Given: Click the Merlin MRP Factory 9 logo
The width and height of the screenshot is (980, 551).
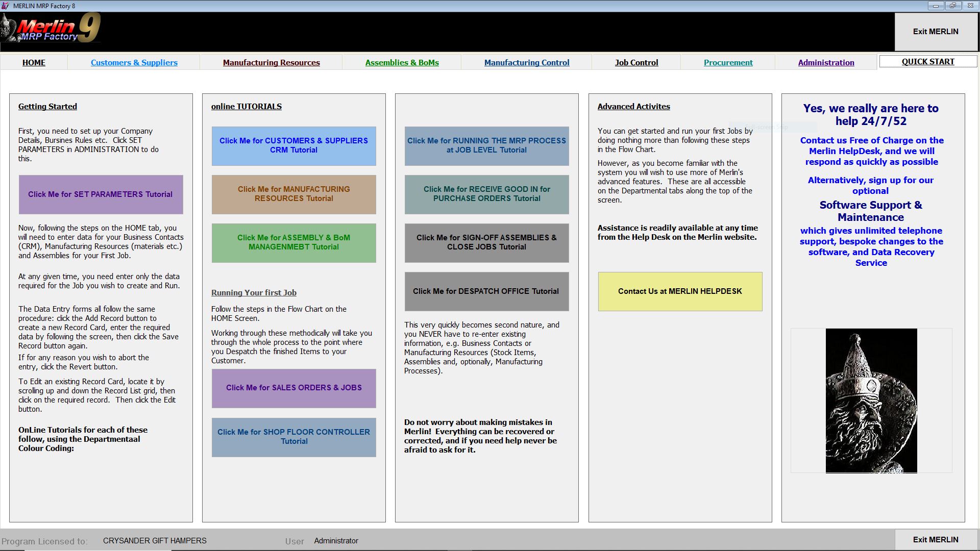Looking at the screenshot, I should 51,28.
